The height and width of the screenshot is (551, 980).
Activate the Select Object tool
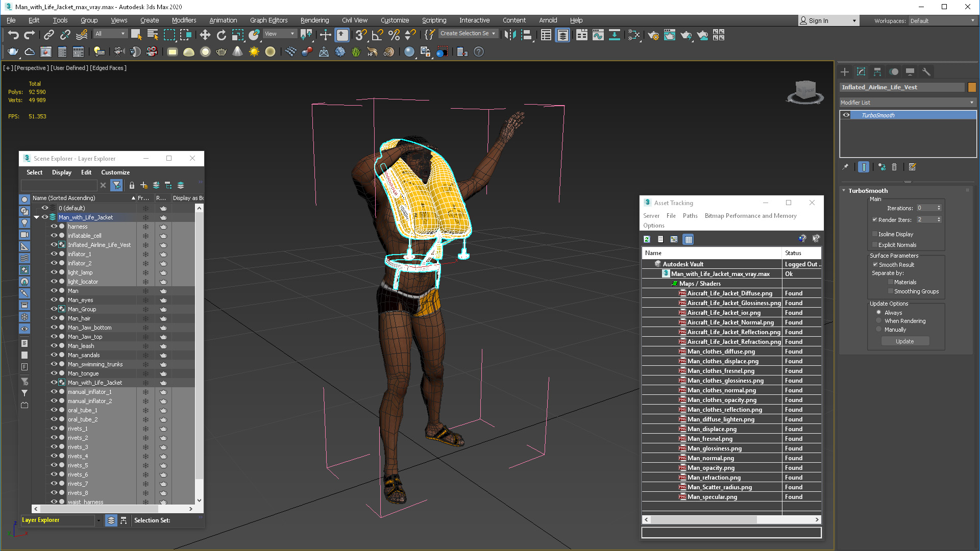136,35
